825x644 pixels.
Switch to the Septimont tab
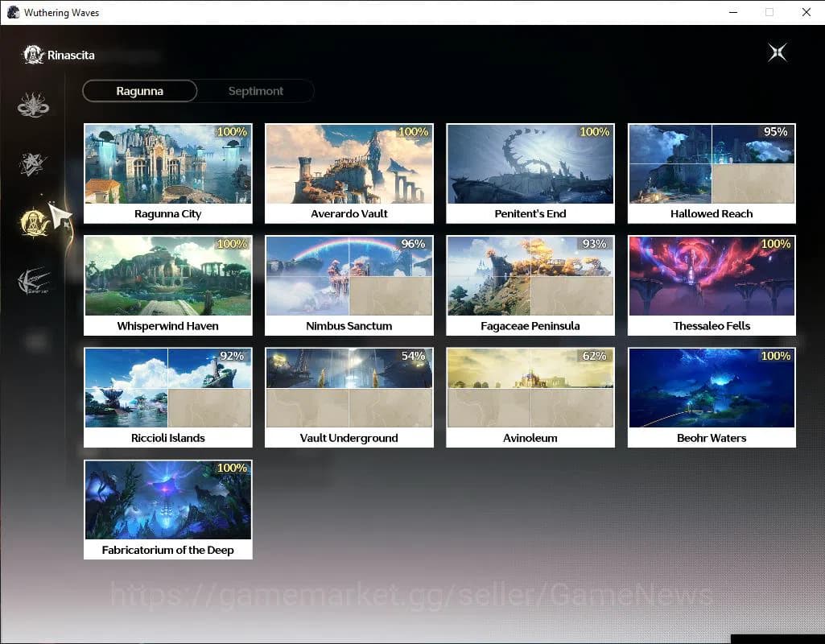(x=256, y=91)
